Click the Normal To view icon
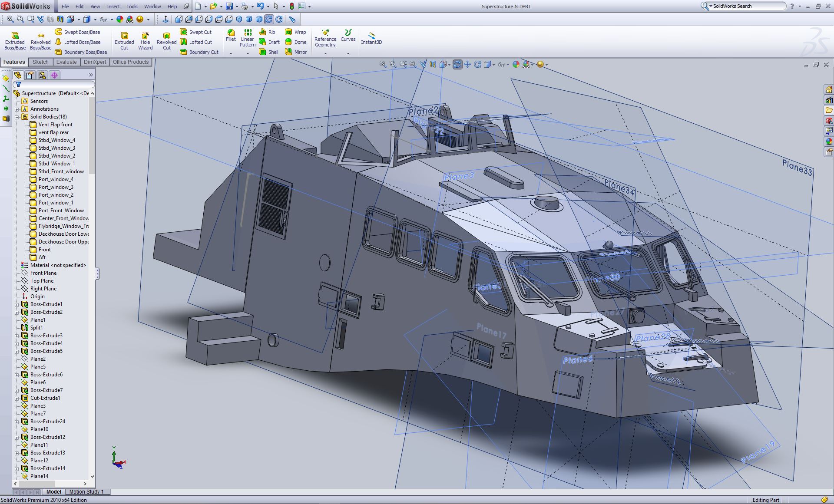Screen dimensions: 834x504 coord(165,19)
